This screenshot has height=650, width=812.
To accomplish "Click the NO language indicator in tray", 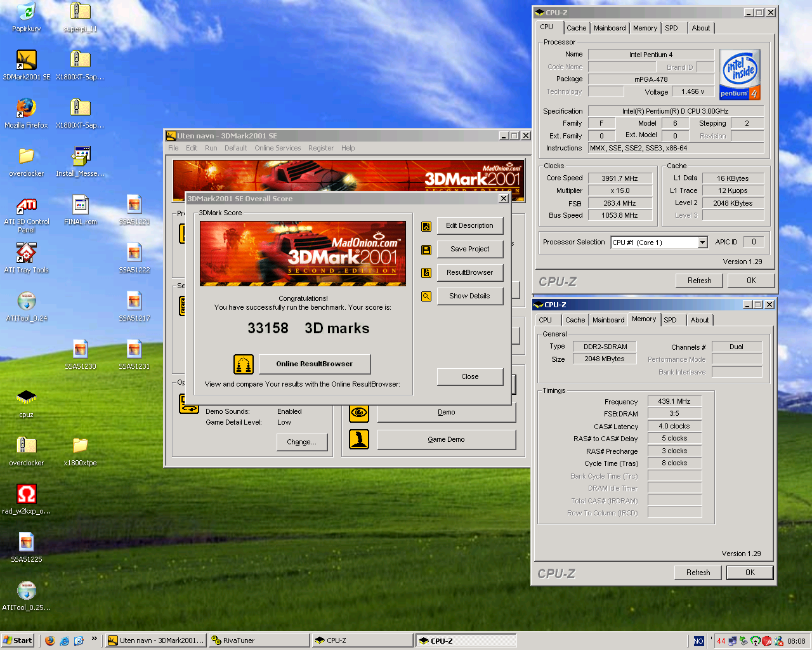I will 698,641.
